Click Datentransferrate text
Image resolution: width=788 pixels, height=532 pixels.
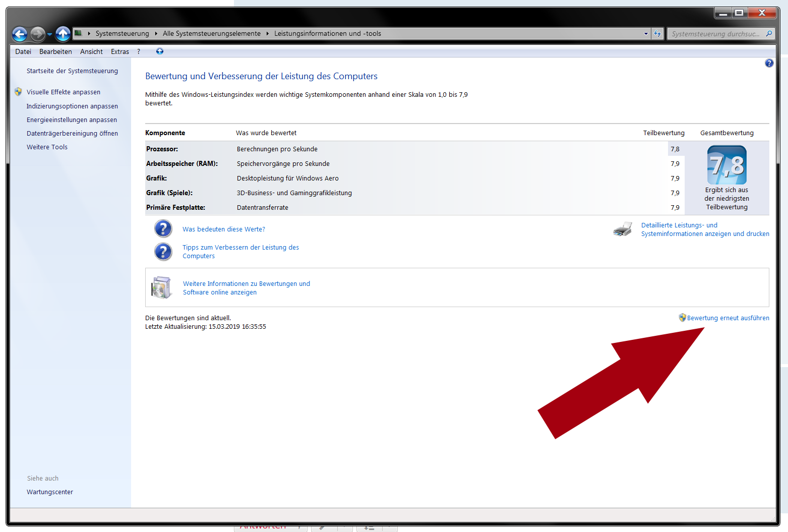pos(263,208)
